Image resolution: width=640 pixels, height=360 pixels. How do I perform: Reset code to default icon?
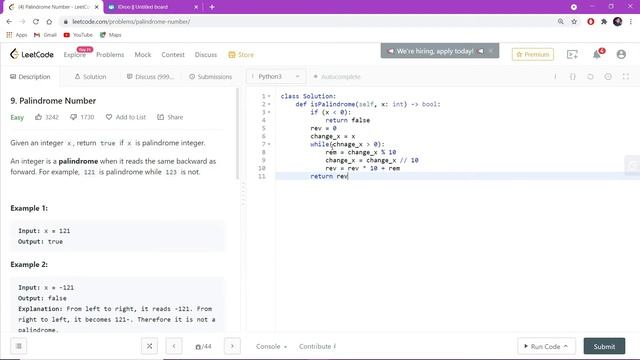click(x=590, y=77)
